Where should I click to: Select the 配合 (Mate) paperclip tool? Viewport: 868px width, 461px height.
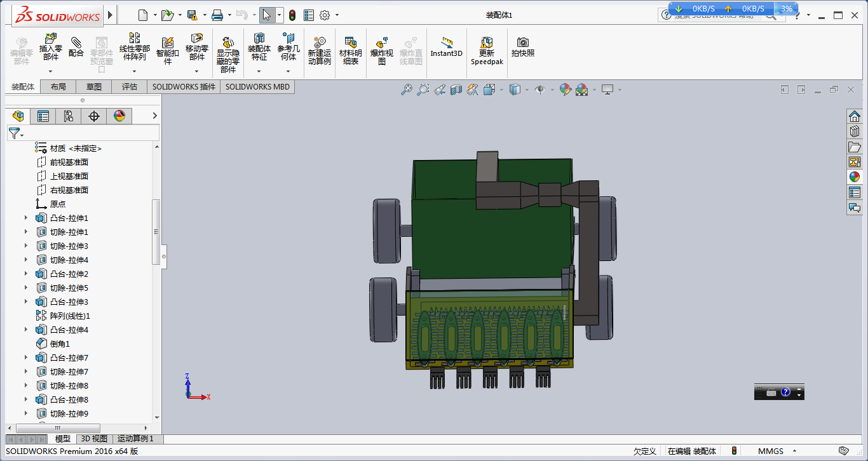76,45
